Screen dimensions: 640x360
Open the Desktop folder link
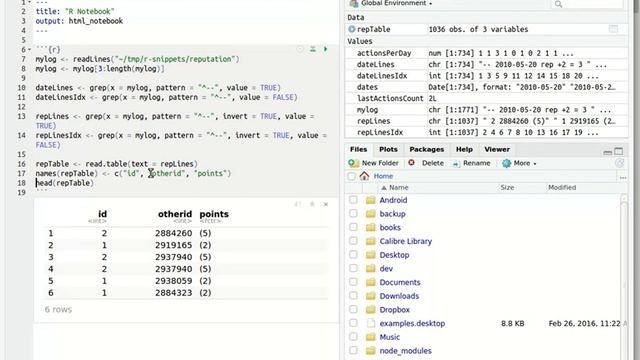pyautogui.click(x=394, y=255)
